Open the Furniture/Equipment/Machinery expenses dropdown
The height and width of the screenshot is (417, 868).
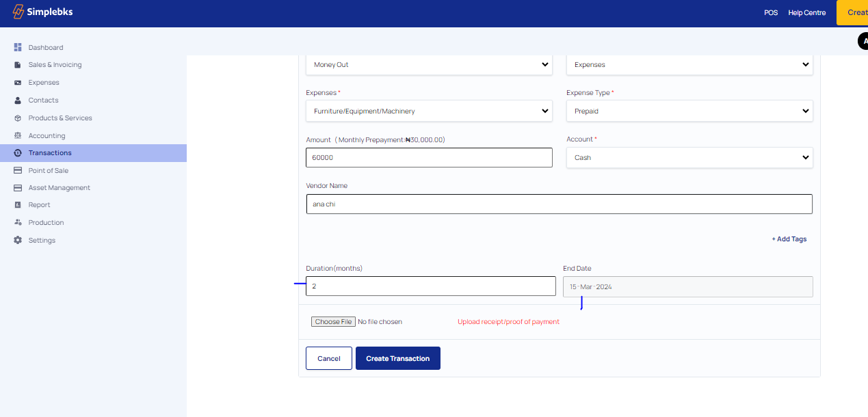[429, 111]
